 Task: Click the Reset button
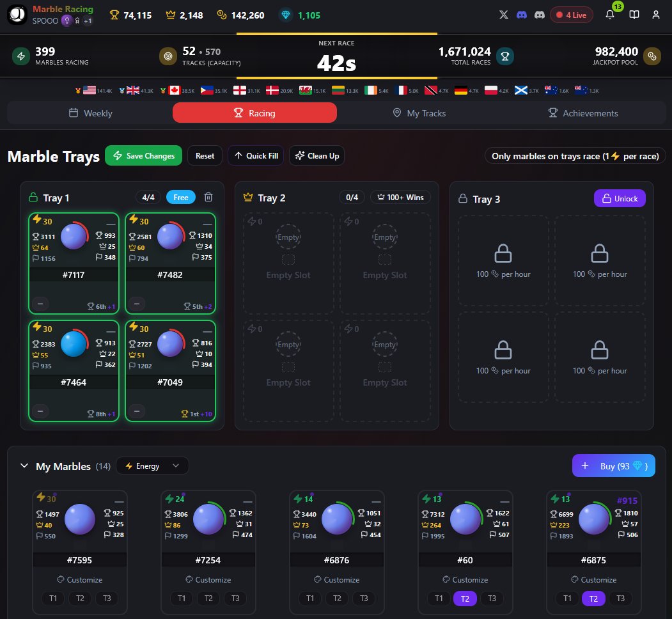pyautogui.click(x=205, y=155)
